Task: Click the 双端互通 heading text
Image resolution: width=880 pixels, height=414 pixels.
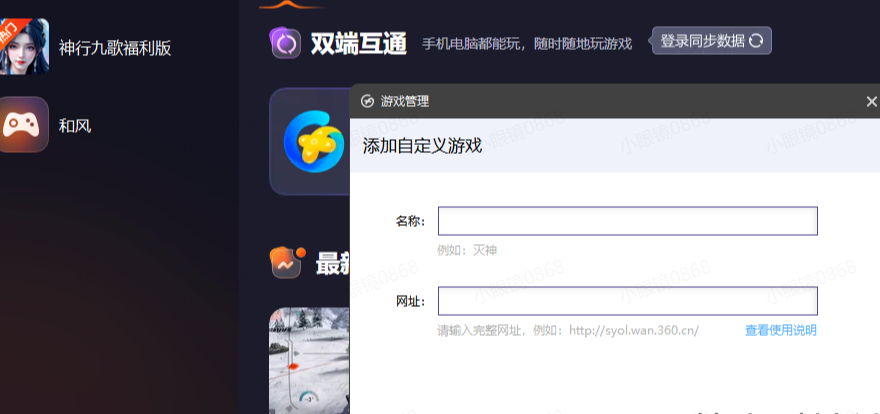Action: (359, 44)
